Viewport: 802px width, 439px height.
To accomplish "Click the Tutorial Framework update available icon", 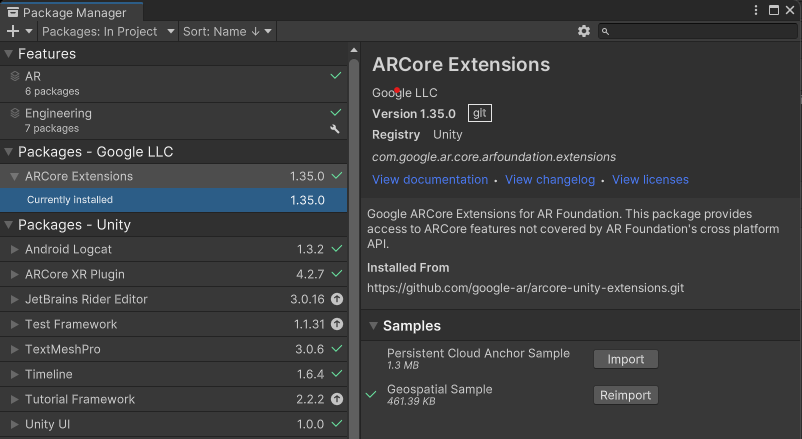I will 337,399.
